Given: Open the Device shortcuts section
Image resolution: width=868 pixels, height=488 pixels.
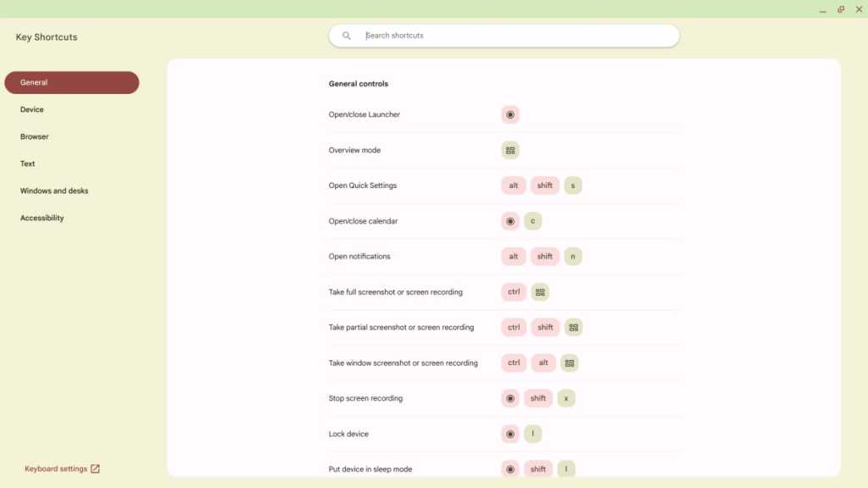Looking at the screenshot, I should click(x=33, y=109).
